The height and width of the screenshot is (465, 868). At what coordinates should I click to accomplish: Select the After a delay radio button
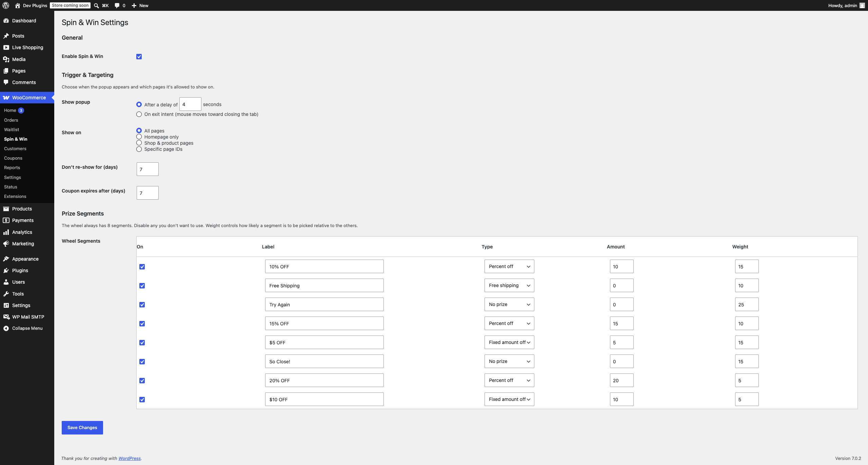pyautogui.click(x=139, y=104)
